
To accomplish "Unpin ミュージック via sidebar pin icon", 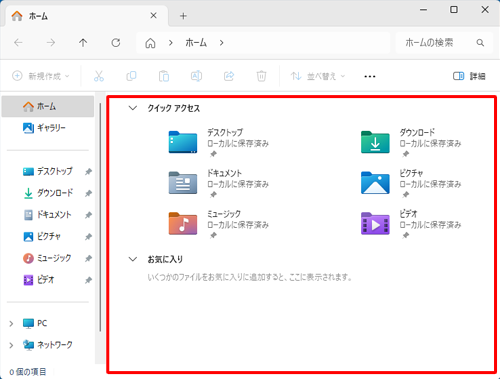I will pos(88,258).
